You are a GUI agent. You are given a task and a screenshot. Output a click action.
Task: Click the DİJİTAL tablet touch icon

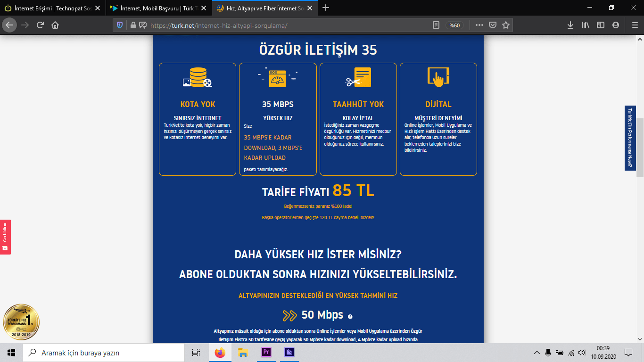[x=438, y=77]
